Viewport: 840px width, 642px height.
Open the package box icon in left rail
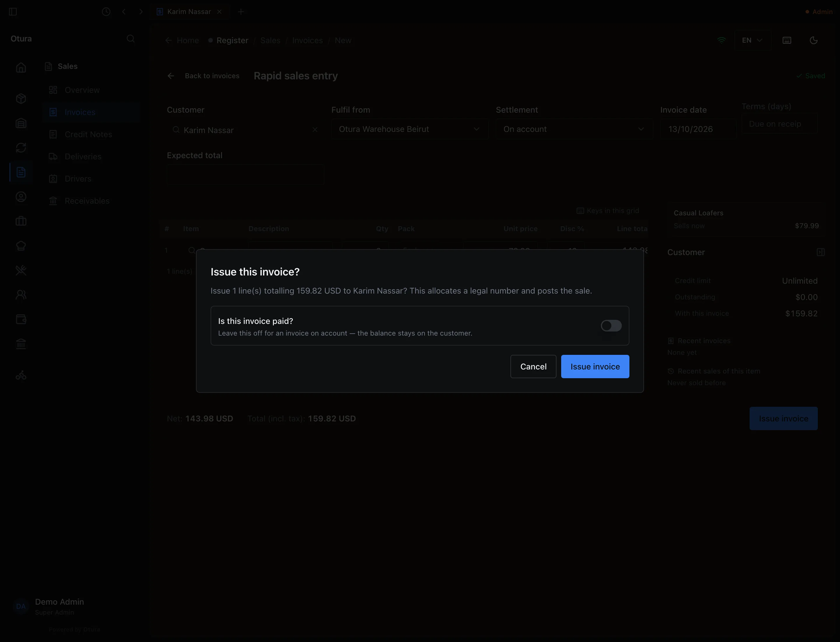21,99
